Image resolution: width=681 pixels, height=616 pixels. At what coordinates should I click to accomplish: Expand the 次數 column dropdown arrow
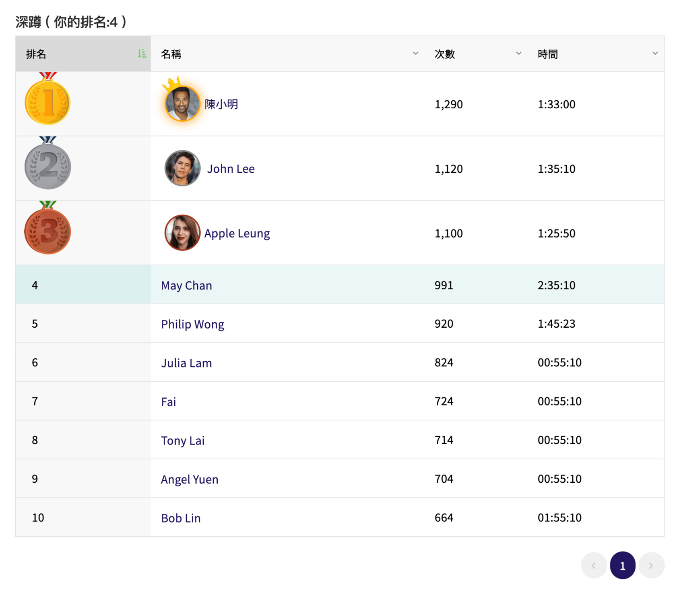click(x=518, y=54)
